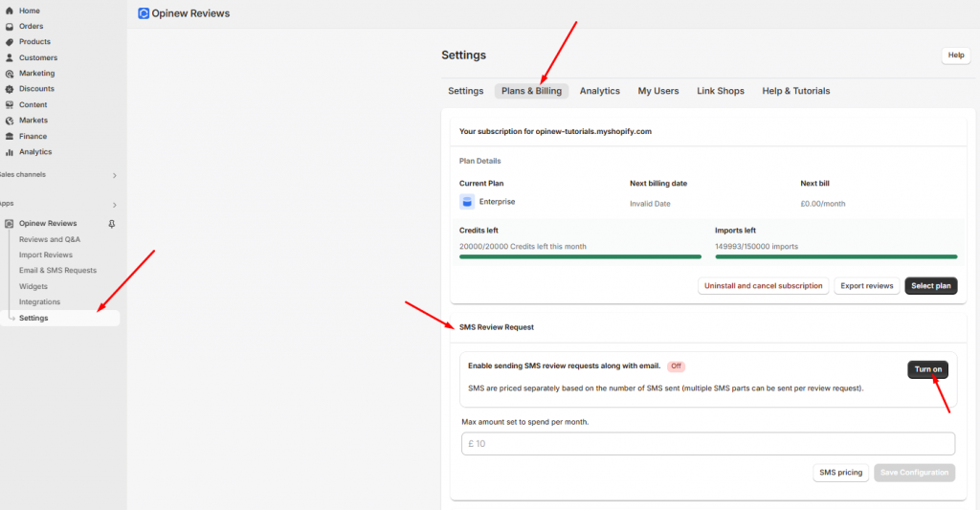Click the Imports left progress bar

[x=835, y=256]
